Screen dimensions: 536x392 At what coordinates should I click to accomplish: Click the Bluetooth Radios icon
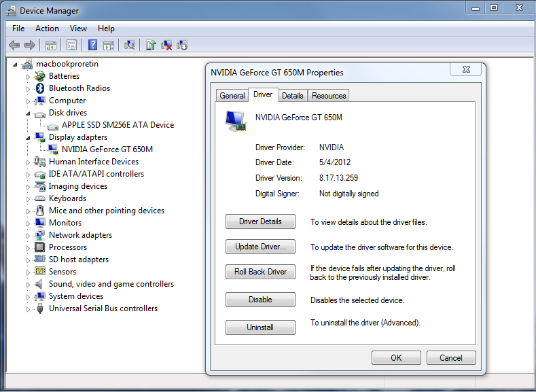(x=40, y=88)
